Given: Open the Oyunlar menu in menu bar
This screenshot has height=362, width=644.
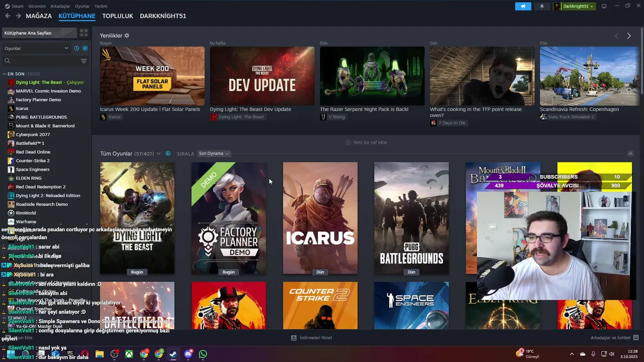Looking at the screenshot, I should click(x=83, y=6).
